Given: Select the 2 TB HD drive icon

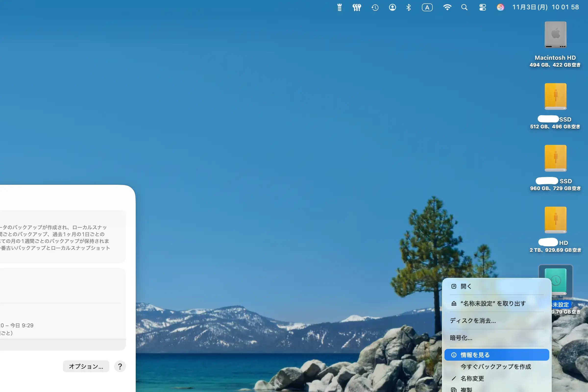Looking at the screenshot, I should (555, 220).
